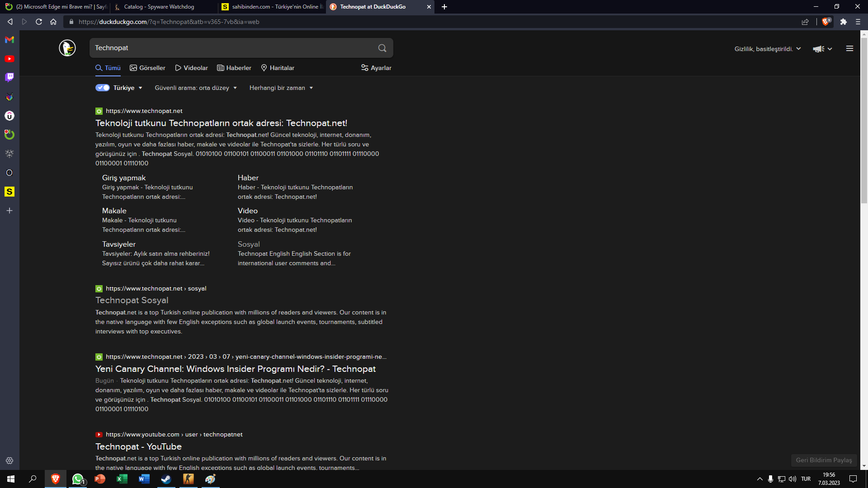Click the search magnifier button
The width and height of the screenshot is (868, 488).
pos(382,48)
